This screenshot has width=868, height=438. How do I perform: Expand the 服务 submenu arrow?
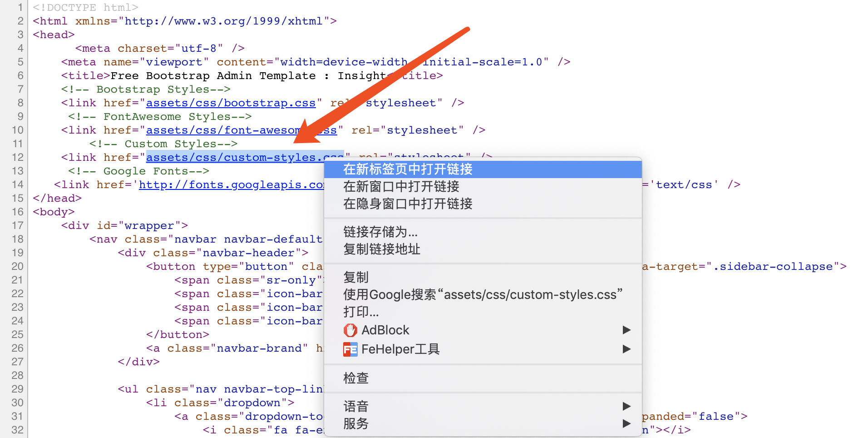[626, 423]
